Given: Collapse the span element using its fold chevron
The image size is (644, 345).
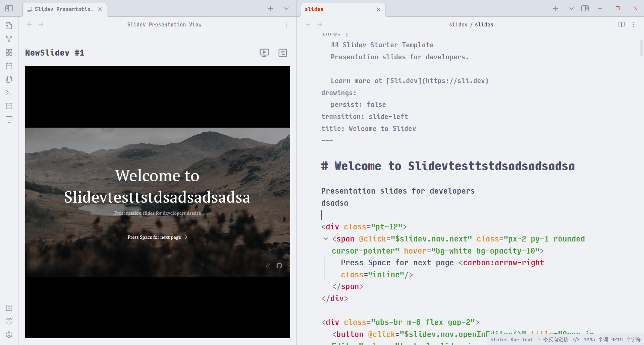Looking at the screenshot, I should coord(325,238).
